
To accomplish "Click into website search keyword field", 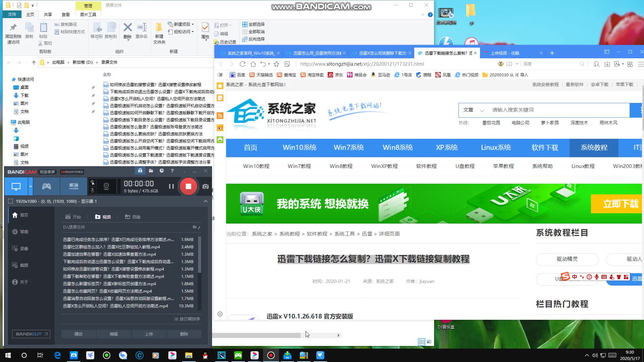I will [x=559, y=110].
